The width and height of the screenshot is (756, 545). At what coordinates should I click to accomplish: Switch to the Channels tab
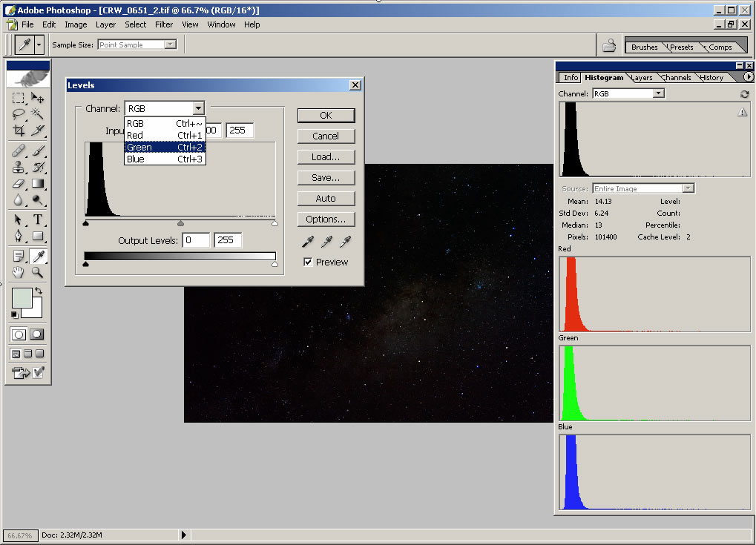[x=676, y=77]
